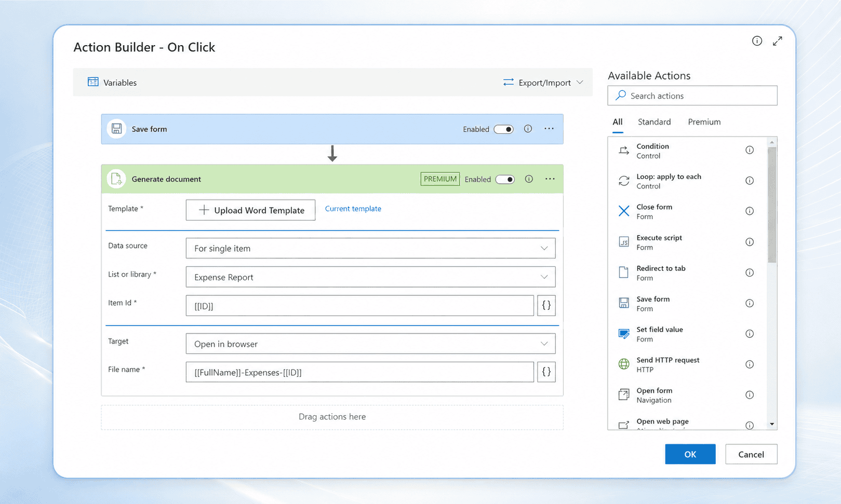841x504 pixels.
Task: Confirm with the OK button
Action: pyautogui.click(x=690, y=454)
